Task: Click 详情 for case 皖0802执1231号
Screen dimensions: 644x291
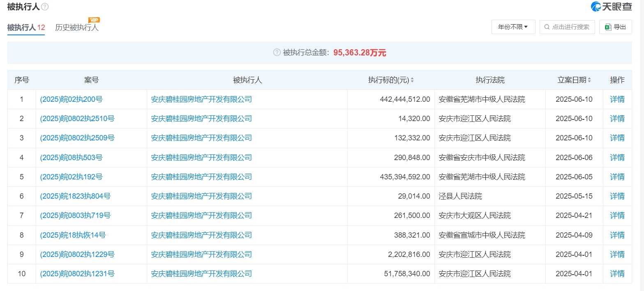Action: coord(617,274)
